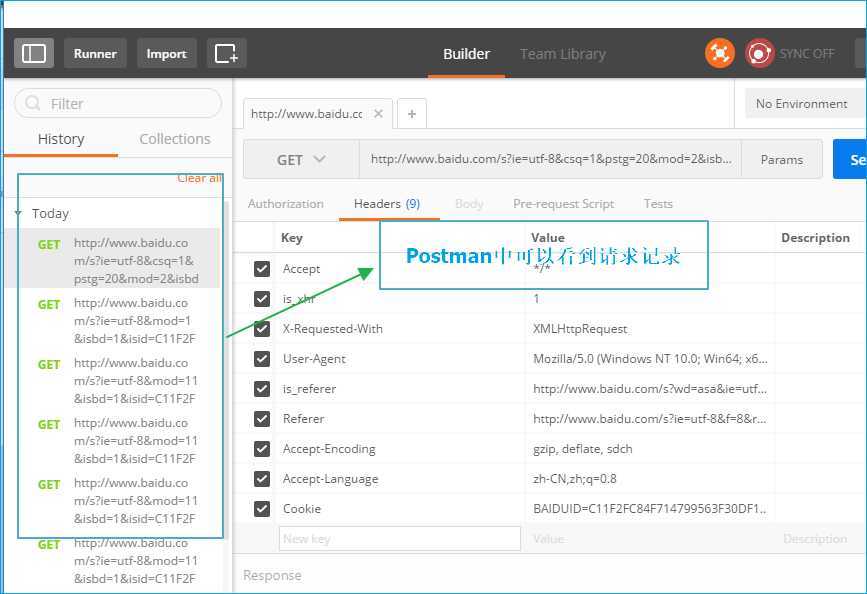Click the Referer value URL
Screen dimensions: 867x594
point(650,419)
